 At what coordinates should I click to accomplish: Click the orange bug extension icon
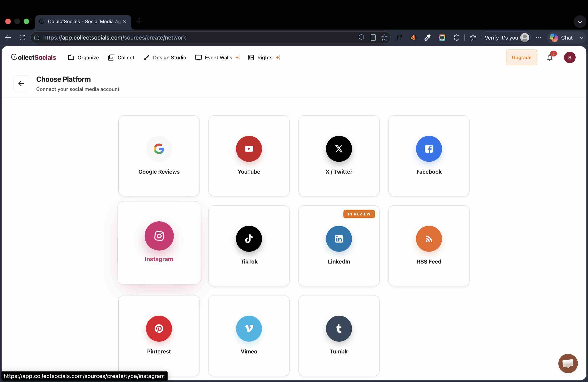point(413,38)
